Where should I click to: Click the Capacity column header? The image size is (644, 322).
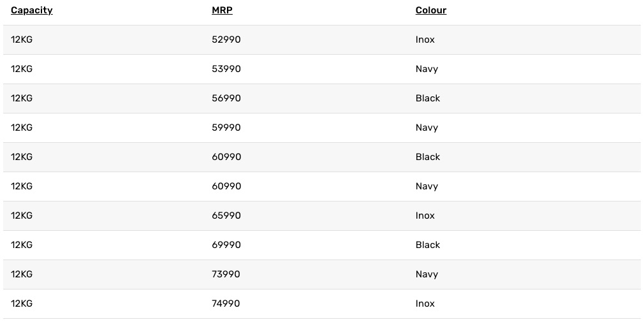click(31, 10)
